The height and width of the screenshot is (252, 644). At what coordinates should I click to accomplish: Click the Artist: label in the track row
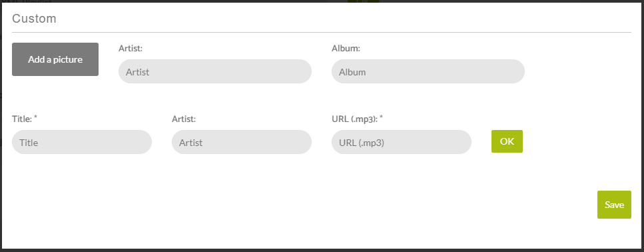pos(184,119)
